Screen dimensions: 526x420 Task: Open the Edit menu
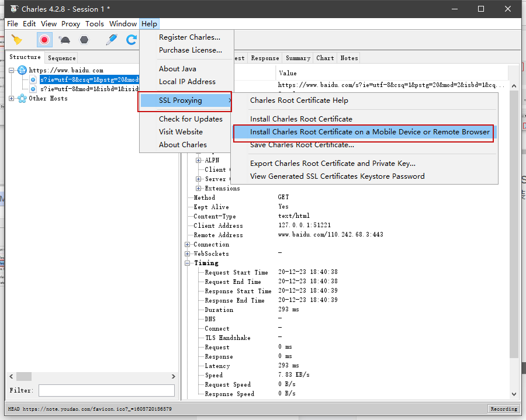pos(29,24)
